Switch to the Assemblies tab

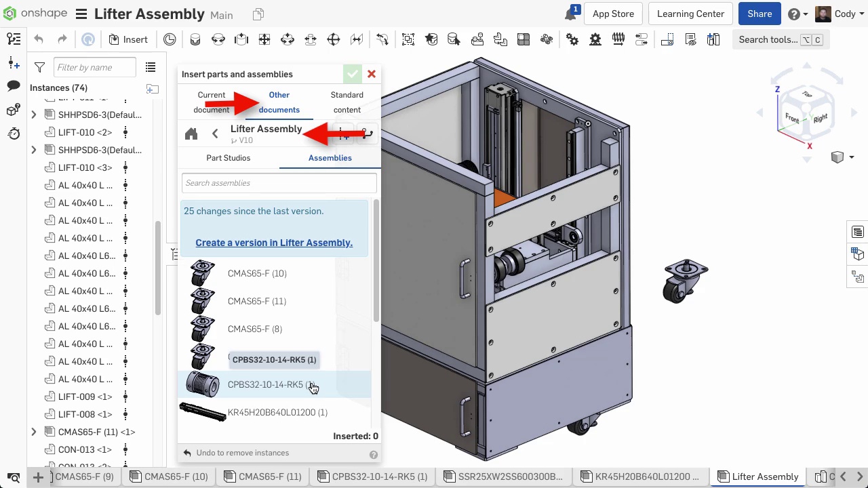click(330, 158)
